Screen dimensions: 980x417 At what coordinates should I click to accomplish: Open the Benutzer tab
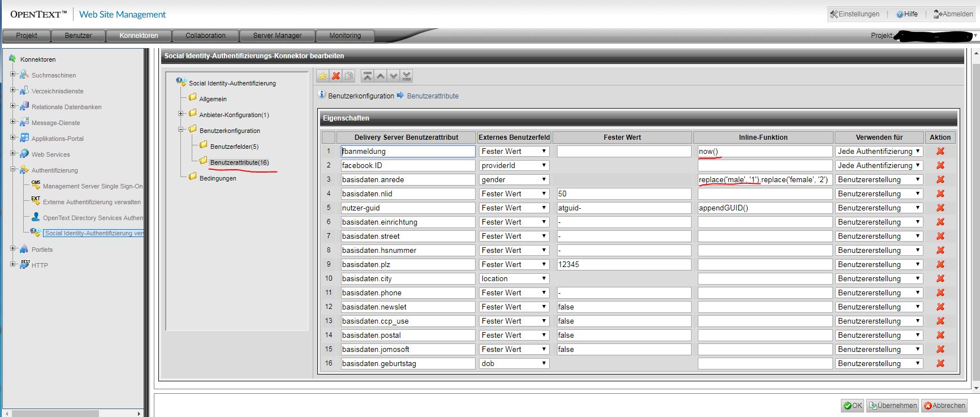(78, 36)
